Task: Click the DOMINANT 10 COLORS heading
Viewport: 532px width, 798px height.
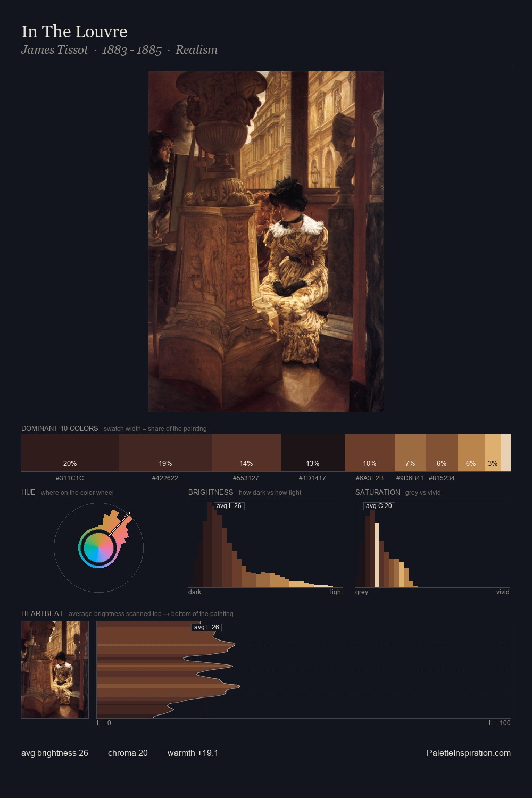Action: click(60, 428)
